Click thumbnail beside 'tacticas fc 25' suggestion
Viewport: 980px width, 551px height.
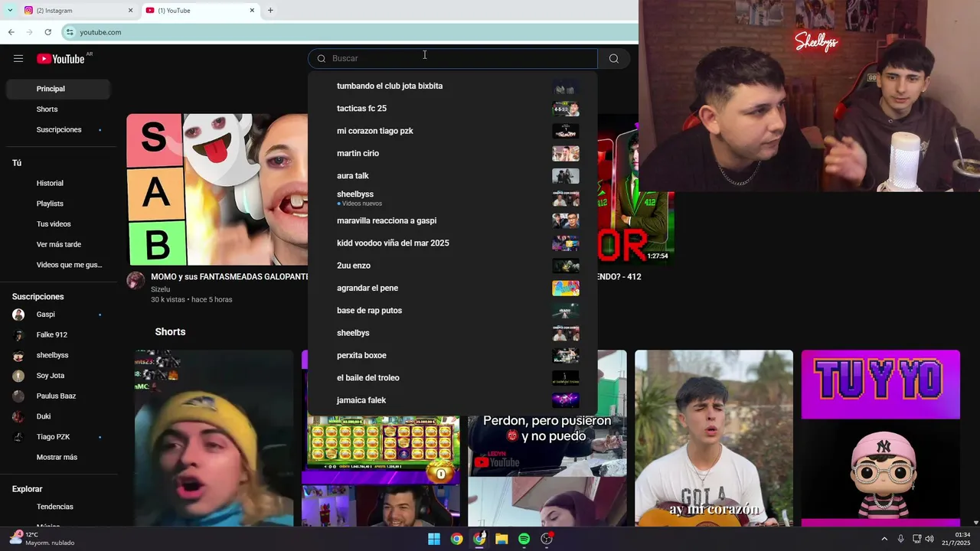pyautogui.click(x=566, y=109)
